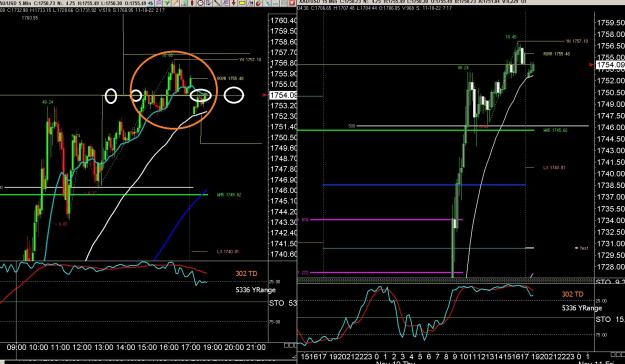Click 1758.60 on the left chart price axis
This screenshot has height=364, width=625.
pyautogui.click(x=283, y=42)
